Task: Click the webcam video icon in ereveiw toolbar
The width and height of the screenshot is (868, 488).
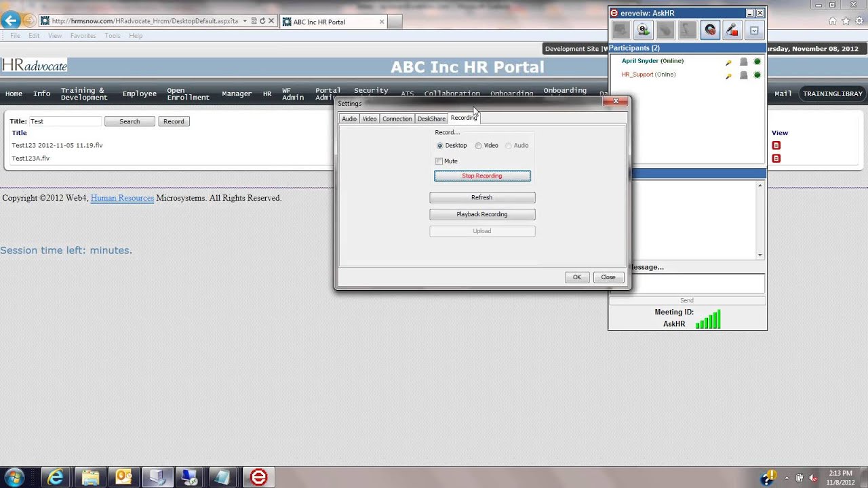Action: coord(643,30)
